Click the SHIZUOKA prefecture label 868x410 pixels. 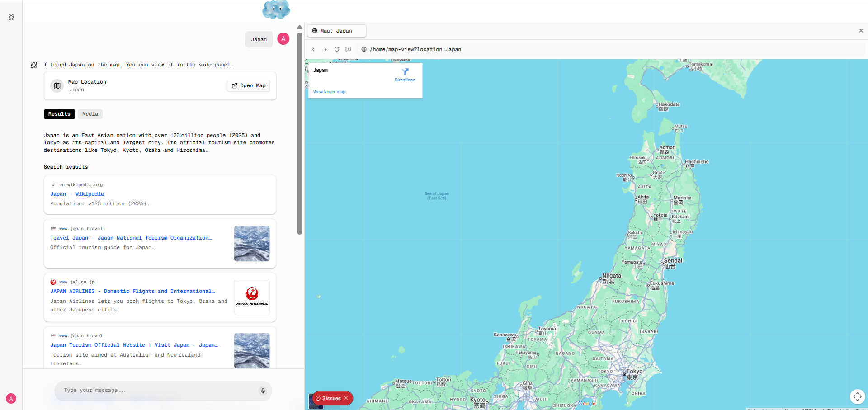pos(565,405)
